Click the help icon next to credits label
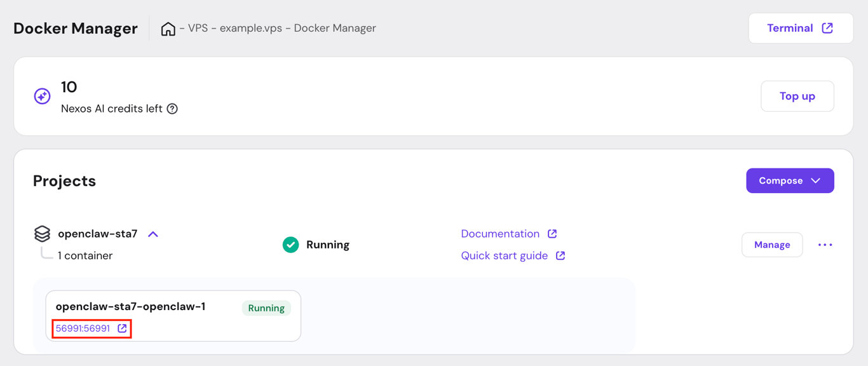The width and height of the screenshot is (868, 366). [x=172, y=109]
